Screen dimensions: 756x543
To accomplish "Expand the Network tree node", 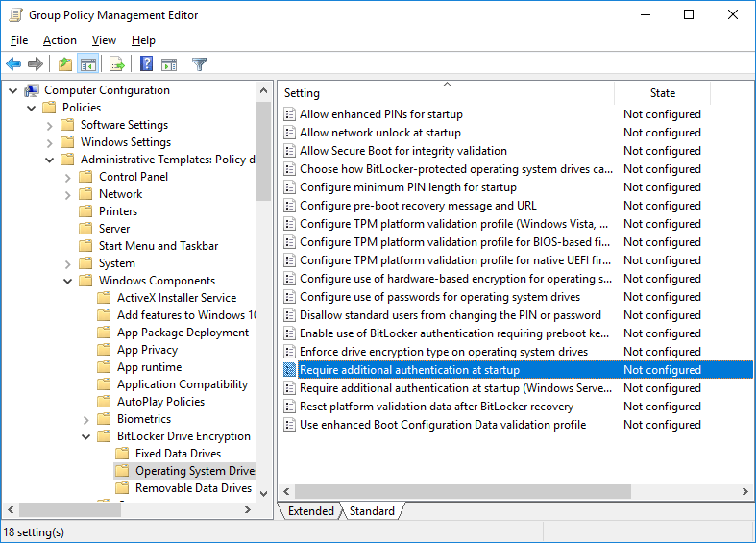I will coord(68,195).
